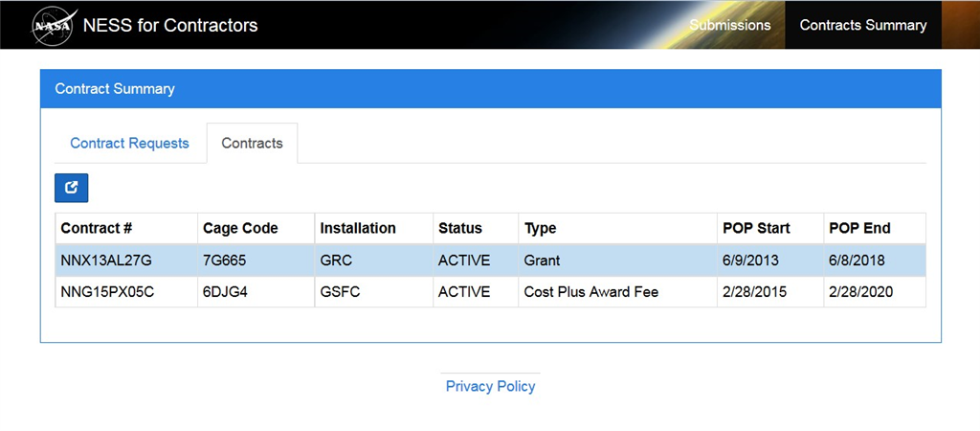This screenshot has width=980, height=431.
Task: Select contract row NNG15PX05C
Action: point(107,292)
